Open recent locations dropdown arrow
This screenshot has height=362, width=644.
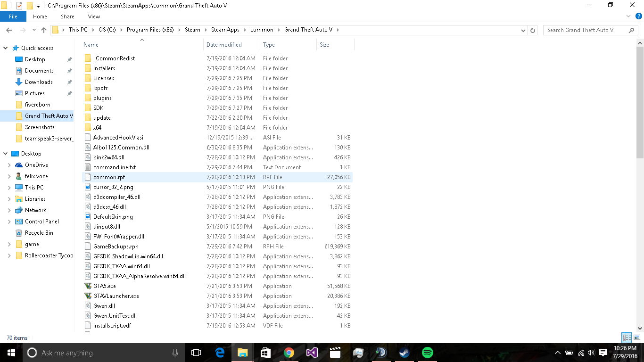pyautogui.click(x=34, y=30)
